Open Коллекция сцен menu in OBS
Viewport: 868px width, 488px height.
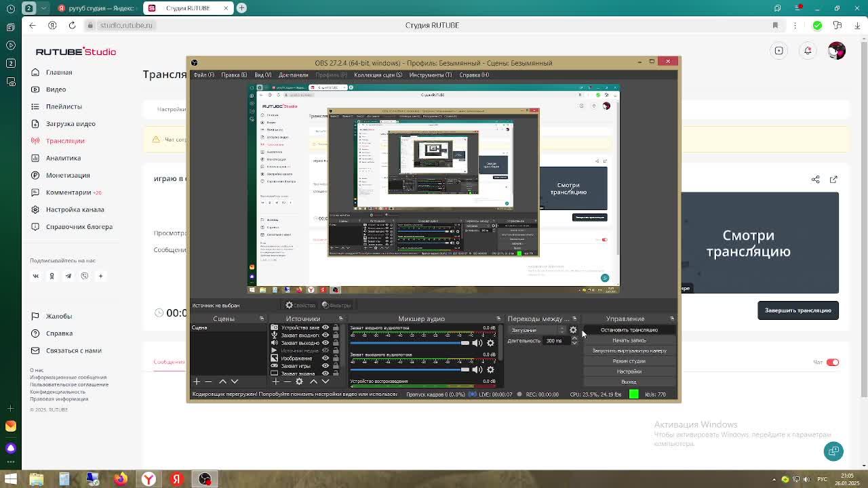[x=378, y=75]
